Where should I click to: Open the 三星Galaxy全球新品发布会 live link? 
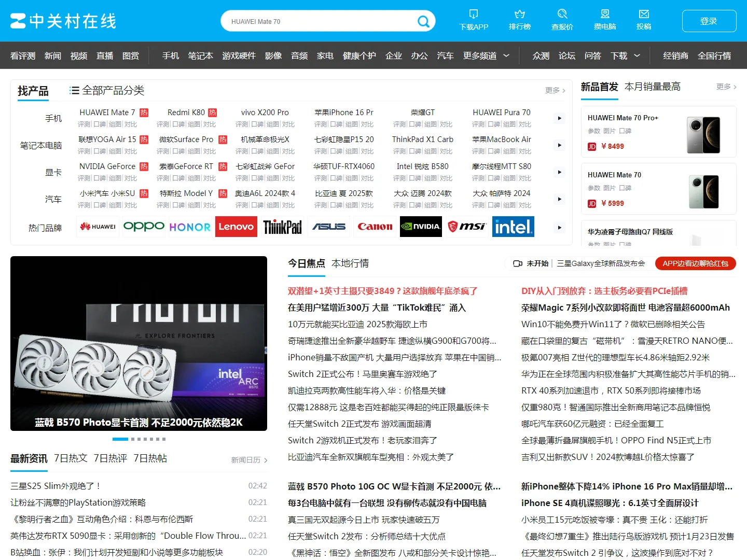[x=601, y=263]
